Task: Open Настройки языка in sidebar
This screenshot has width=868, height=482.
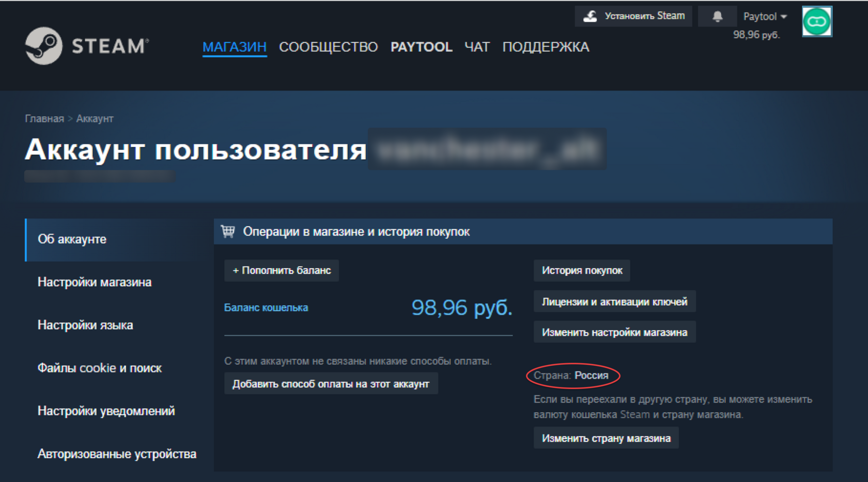Action: tap(85, 325)
